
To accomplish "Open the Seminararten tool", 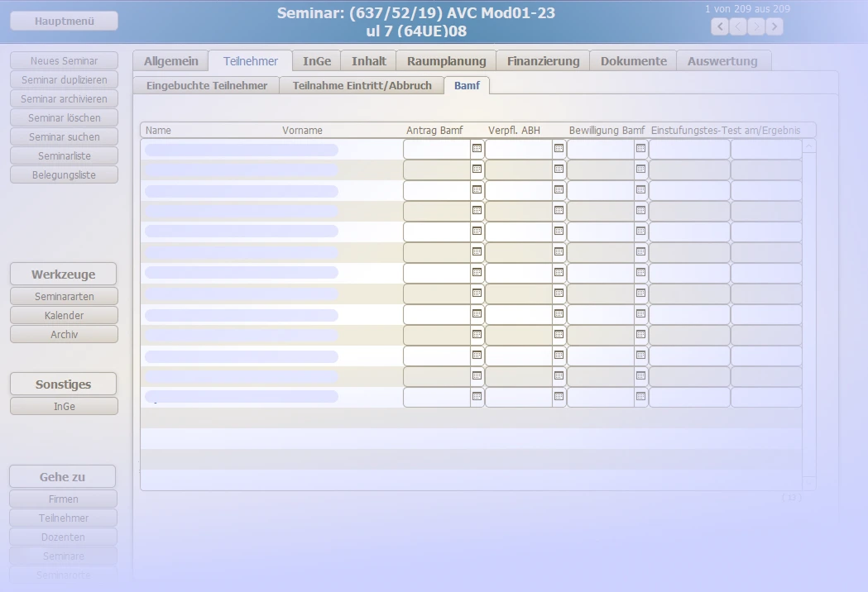I will pyautogui.click(x=64, y=296).
